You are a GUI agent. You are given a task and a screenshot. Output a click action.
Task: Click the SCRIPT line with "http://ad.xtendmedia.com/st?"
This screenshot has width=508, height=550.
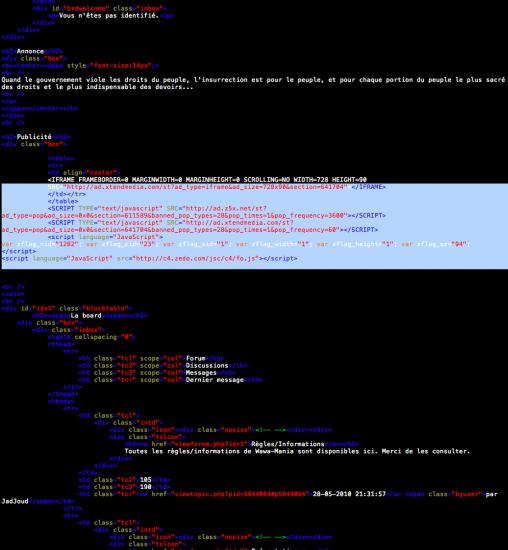click(171, 223)
